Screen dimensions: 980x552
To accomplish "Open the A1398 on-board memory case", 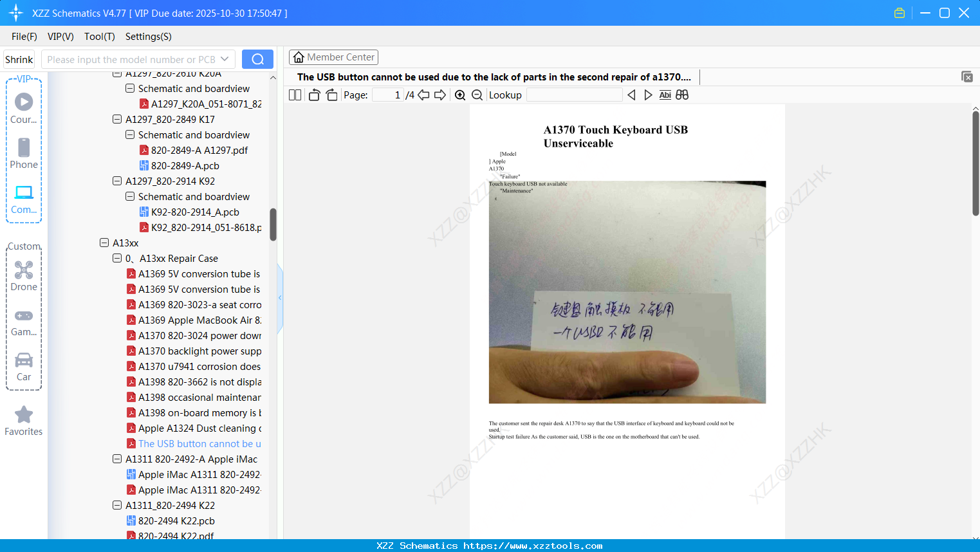I will coord(194,412).
